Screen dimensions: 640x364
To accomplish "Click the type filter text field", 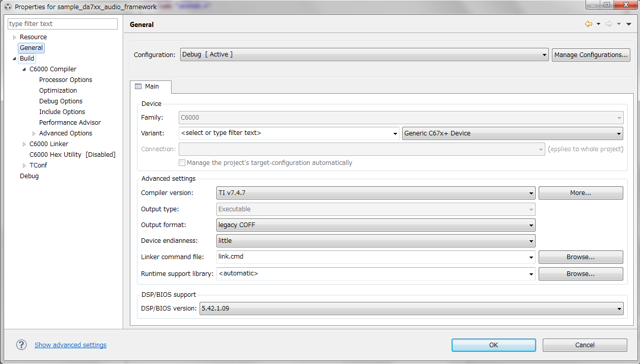I will 63,24.
